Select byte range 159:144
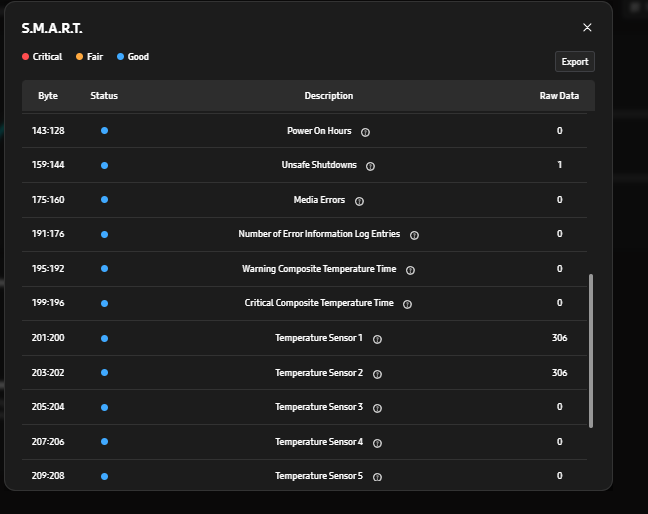 pos(48,165)
